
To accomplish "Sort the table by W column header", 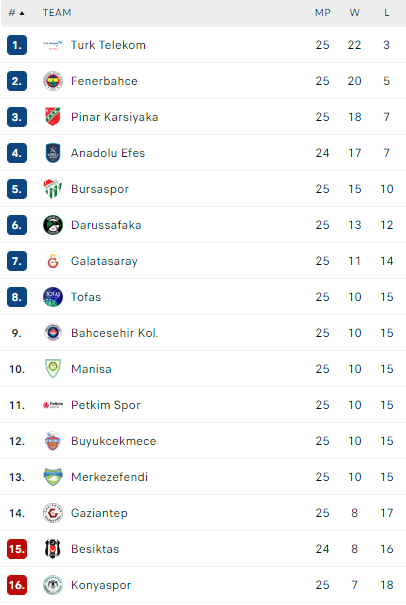I will click(x=355, y=13).
